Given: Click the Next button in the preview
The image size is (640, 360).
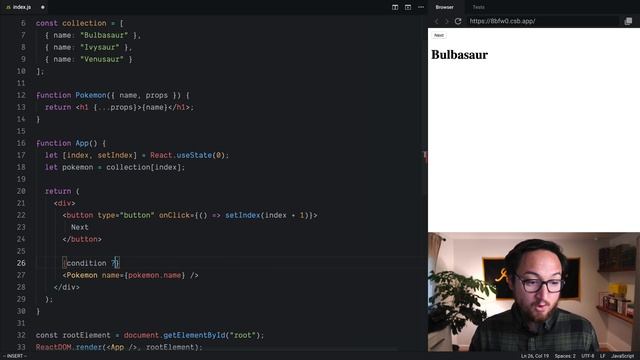Looking at the screenshot, I should pos(439,36).
